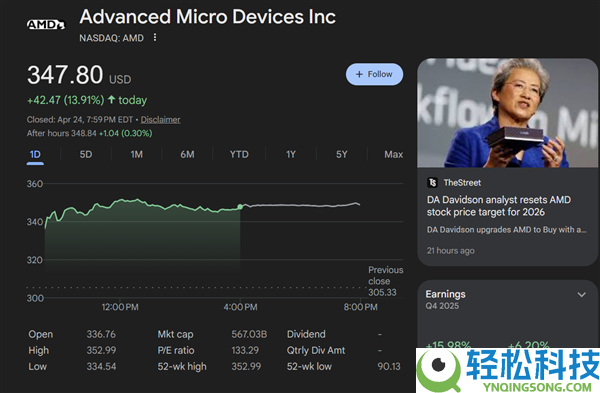Open the DA Davidson analyst article headline
This screenshot has width=600, height=393.
(499, 206)
